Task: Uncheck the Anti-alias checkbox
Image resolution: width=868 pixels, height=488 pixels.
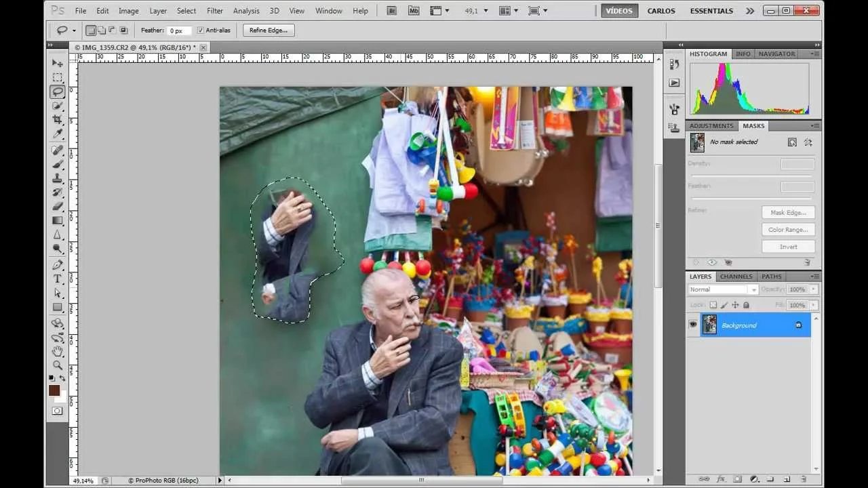Action: tap(200, 30)
